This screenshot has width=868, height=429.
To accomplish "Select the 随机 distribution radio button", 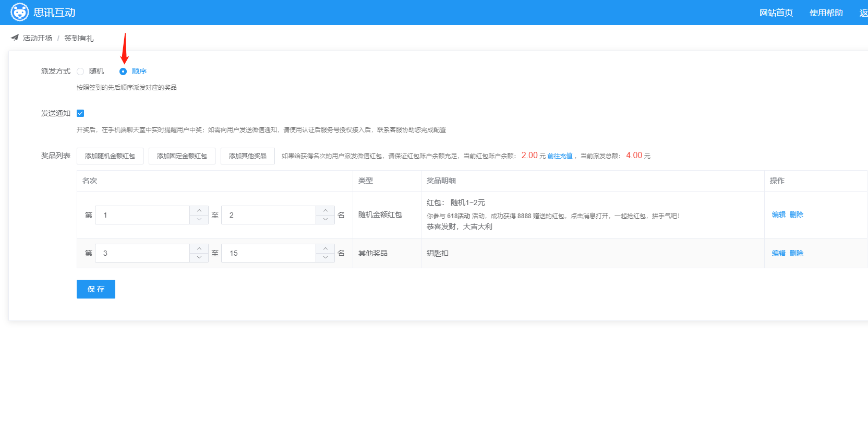I will (80, 71).
